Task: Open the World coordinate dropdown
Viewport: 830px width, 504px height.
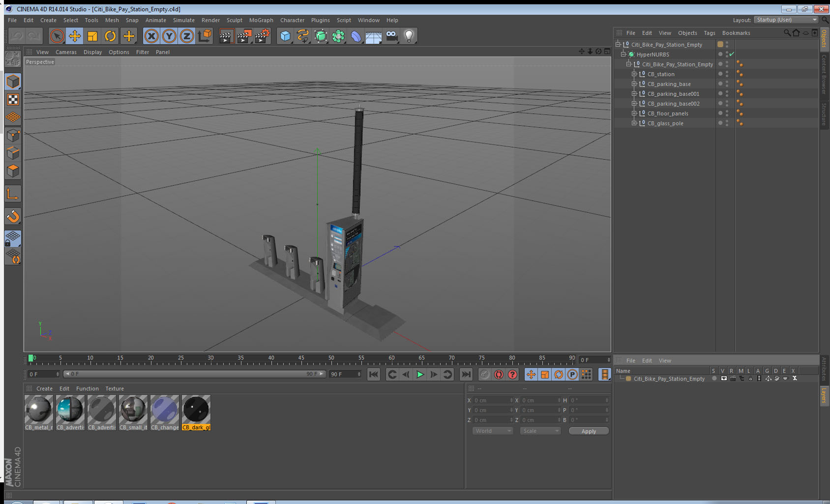Action: coord(493,431)
